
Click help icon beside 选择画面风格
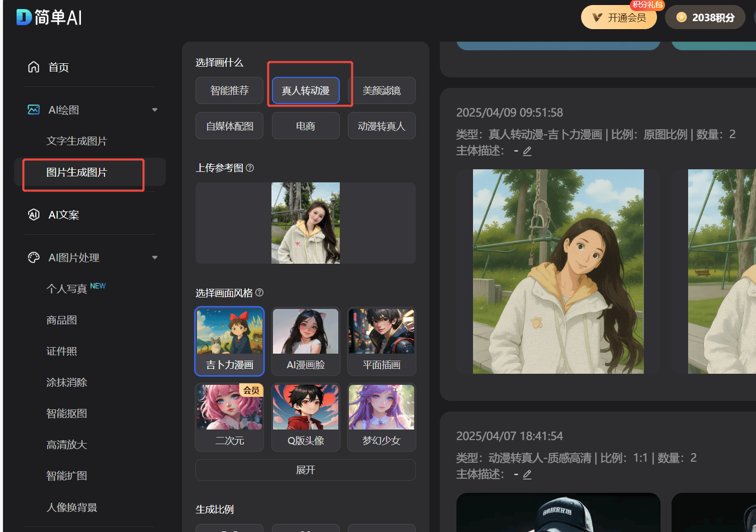click(x=259, y=292)
